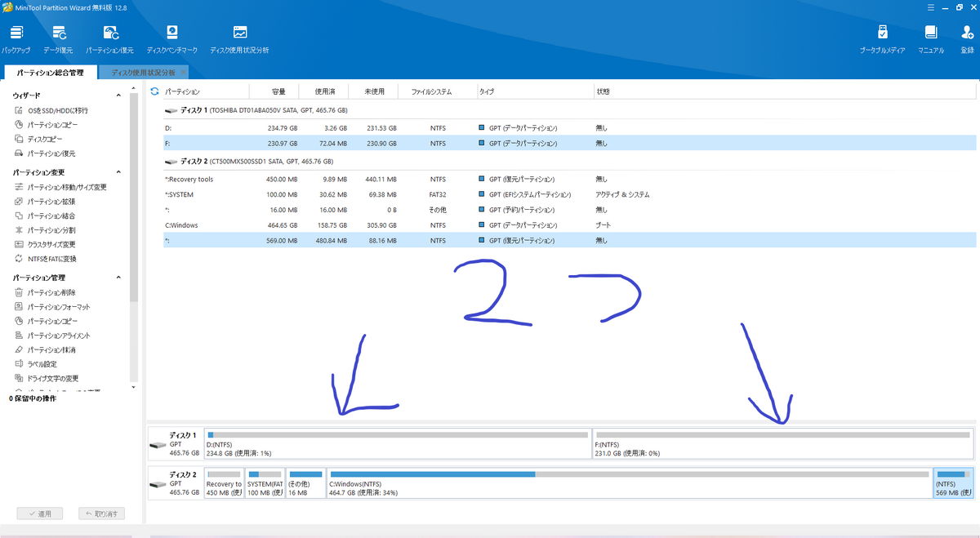The width and height of the screenshot is (980, 538).
Task: Choose パーティション抹消 in the sidebar
Action: tap(46, 349)
